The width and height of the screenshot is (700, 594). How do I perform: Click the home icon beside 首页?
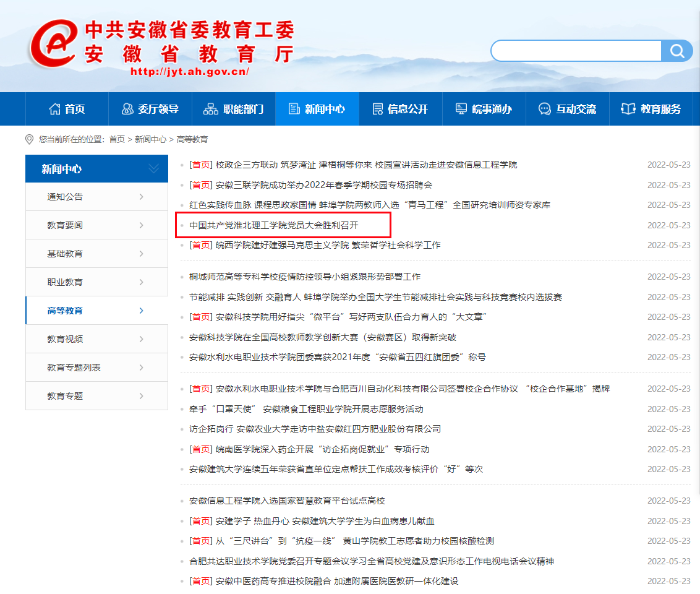55,109
